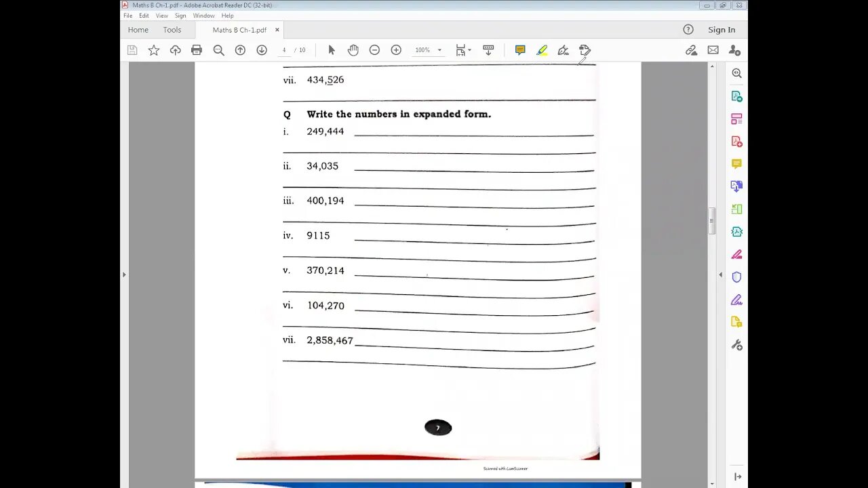Activate the Hand pan tool
Image resolution: width=868 pixels, height=488 pixels.
(x=353, y=50)
